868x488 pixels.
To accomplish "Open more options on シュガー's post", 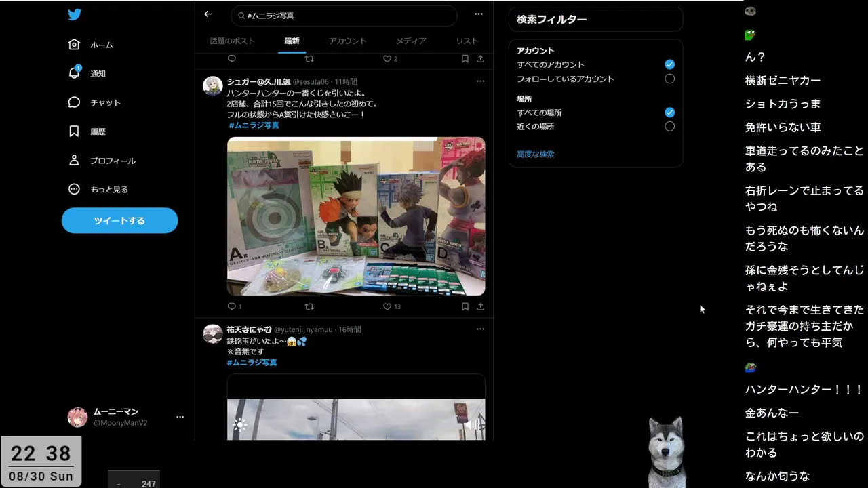I will [480, 81].
